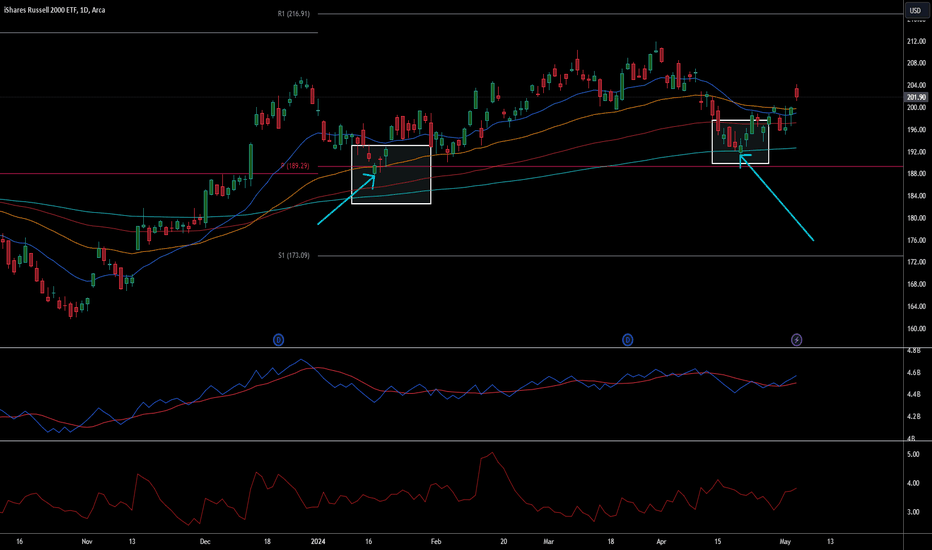Click the R1 (216.91) pivot label
This screenshot has width=932, height=550.
[294, 14]
